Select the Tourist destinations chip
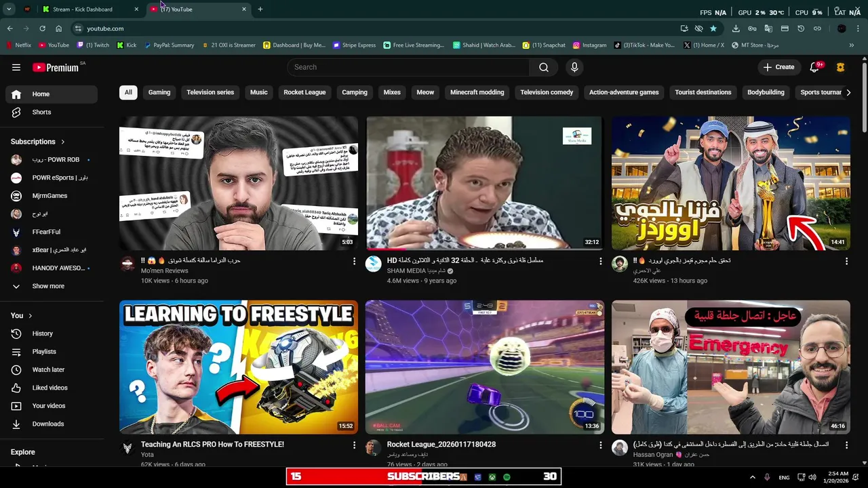The width and height of the screenshot is (868, 488). (x=703, y=92)
